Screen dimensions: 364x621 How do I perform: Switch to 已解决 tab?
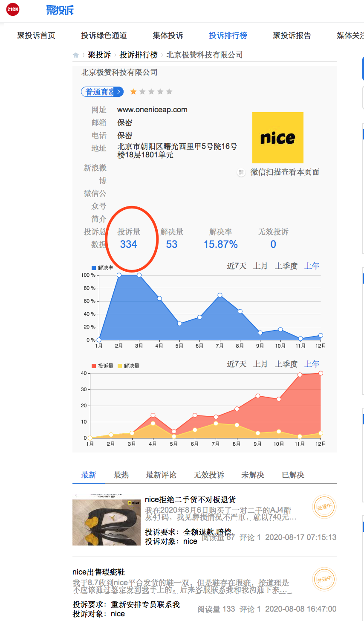(x=293, y=475)
